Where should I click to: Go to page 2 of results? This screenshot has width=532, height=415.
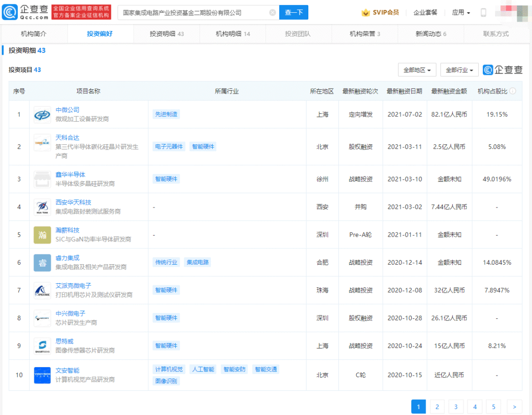point(437,407)
